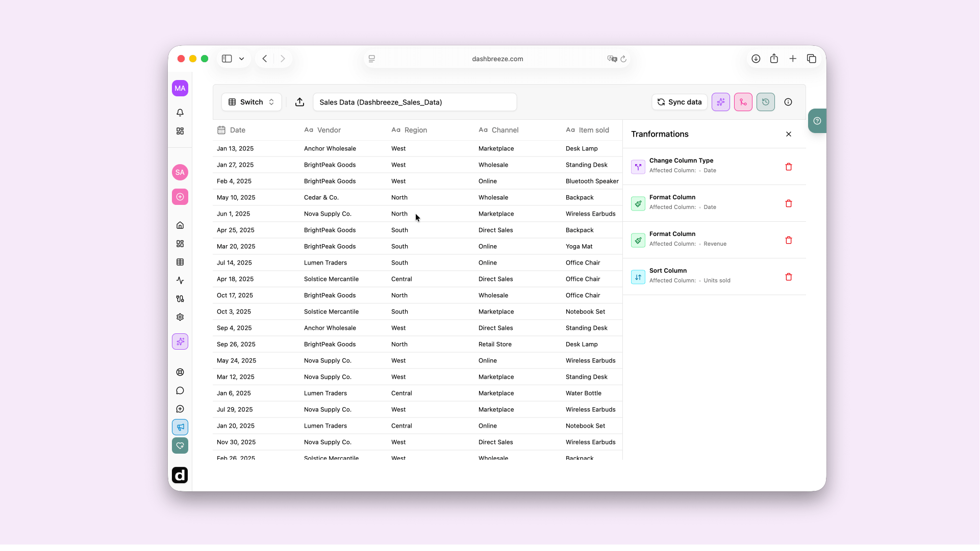Open the data table sidebar icon
The height and width of the screenshot is (551, 980).
click(180, 262)
